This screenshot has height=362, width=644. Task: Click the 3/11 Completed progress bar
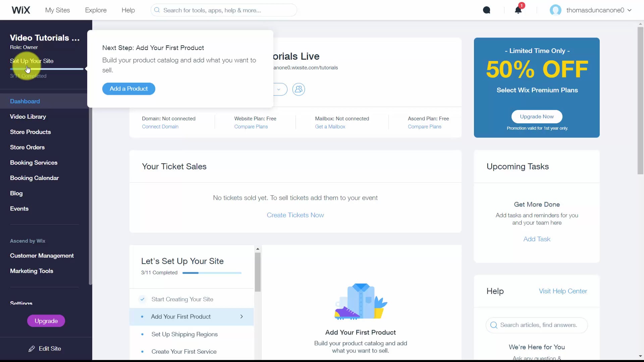pyautogui.click(x=212, y=273)
